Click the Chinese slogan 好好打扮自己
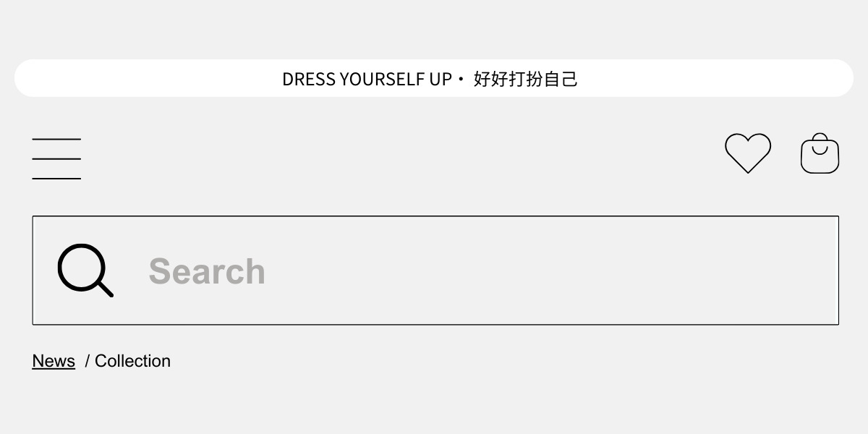The width and height of the screenshot is (868, 434). point(526,79)
